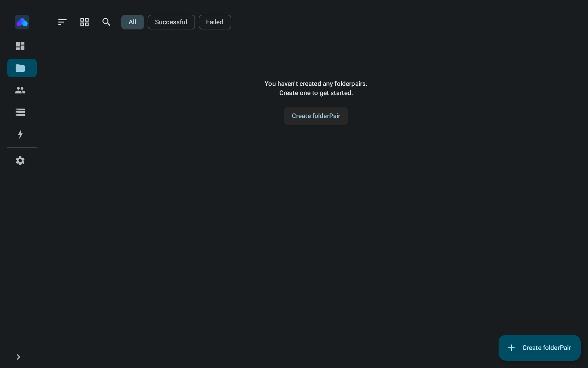Click "You haven't created any folderpairs." text
The image size is (588, 368).
pos(316,84)
